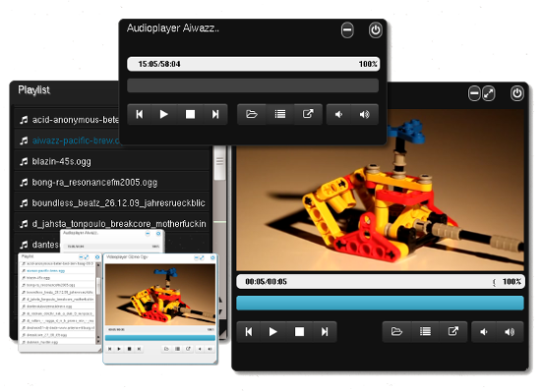Lower volume in Audioplayer window
541x392 pixels.
pyautogui.click(x=338, y=114)
